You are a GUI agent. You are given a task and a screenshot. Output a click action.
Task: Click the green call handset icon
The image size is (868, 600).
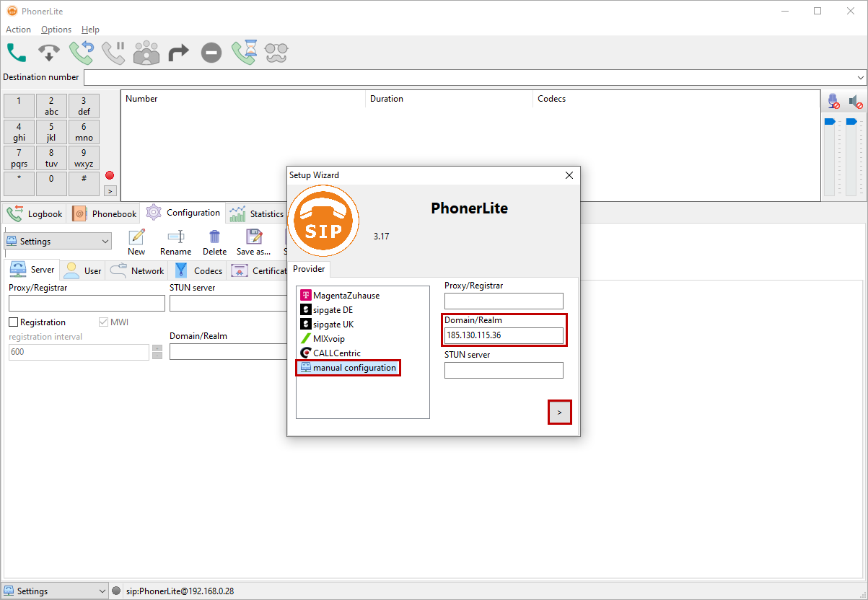(17, 53)
